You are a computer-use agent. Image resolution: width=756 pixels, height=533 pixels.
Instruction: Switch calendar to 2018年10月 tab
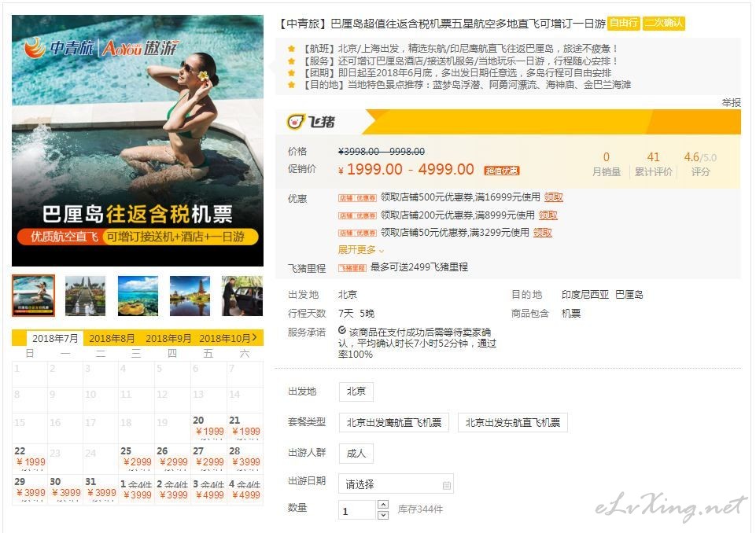click(x=225, y=338)
